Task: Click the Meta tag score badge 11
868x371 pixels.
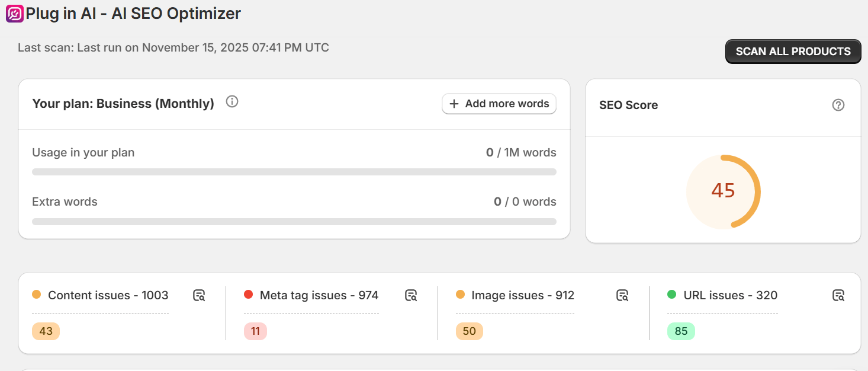Action: click(255, 331)
